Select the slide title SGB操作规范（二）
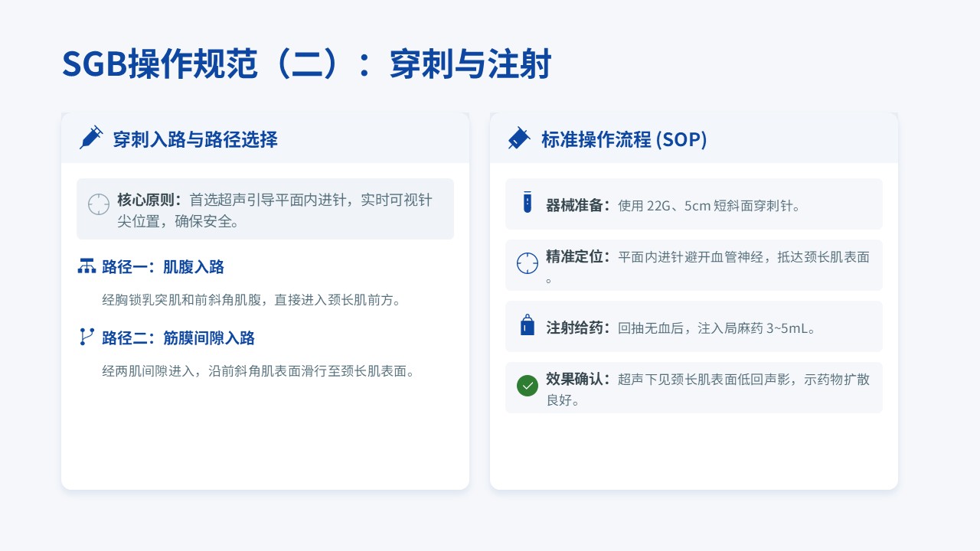980x551 pixels. point(306,65)
